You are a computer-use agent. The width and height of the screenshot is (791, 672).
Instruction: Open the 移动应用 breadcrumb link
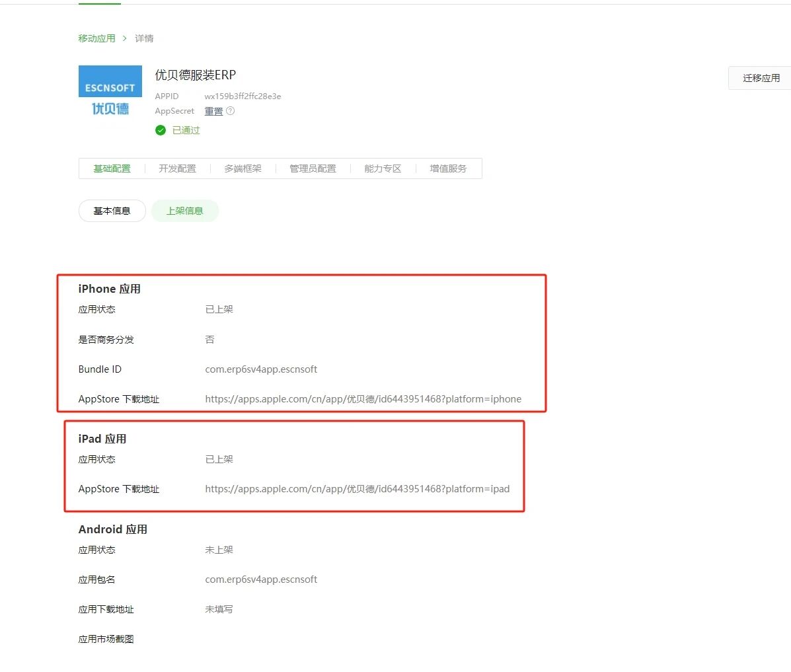tap(97, 38)
